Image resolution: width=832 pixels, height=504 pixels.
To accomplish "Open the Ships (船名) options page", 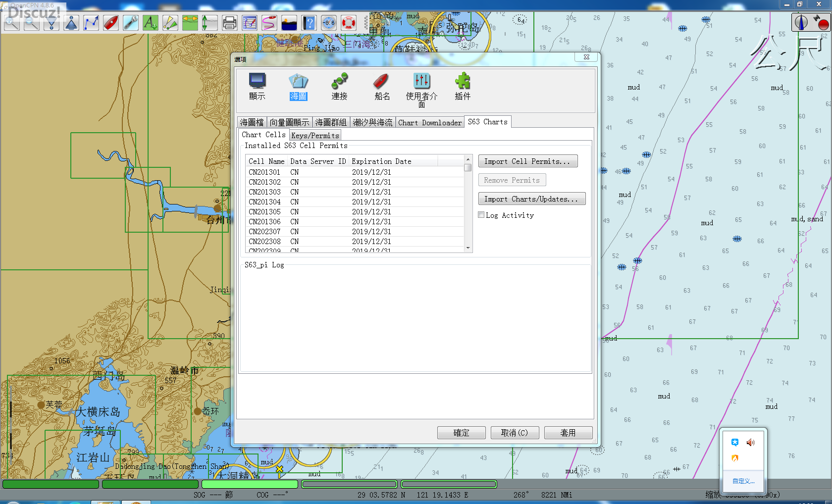I will click(382, 87).
